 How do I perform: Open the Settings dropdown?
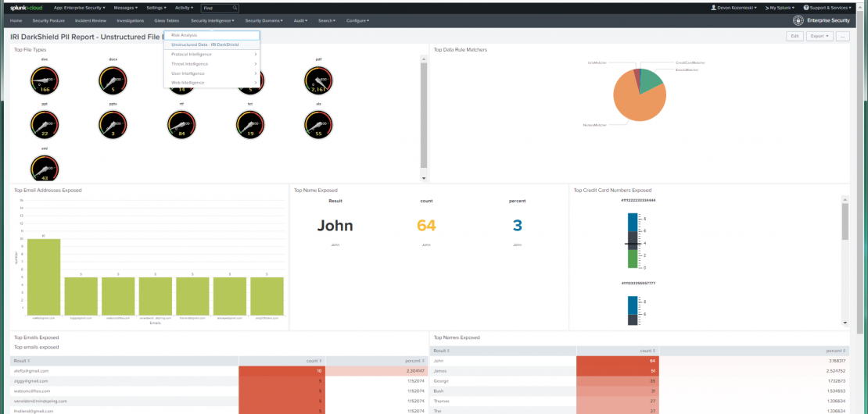156,9
